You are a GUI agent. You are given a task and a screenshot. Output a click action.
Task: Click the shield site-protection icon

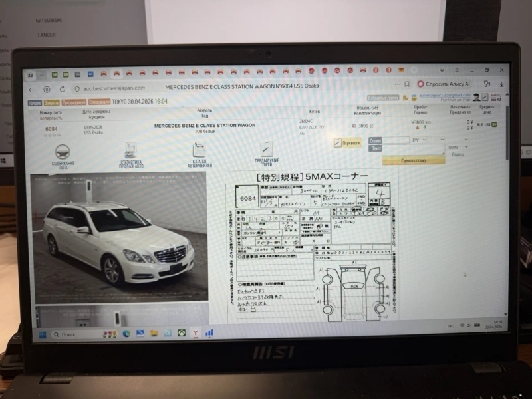click(x=77, y=89)
